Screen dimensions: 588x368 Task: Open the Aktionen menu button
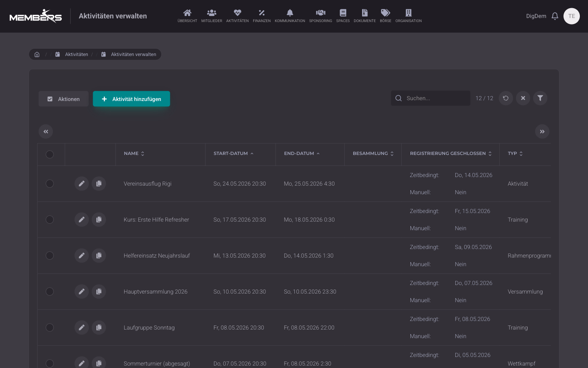tap(63, 99)
